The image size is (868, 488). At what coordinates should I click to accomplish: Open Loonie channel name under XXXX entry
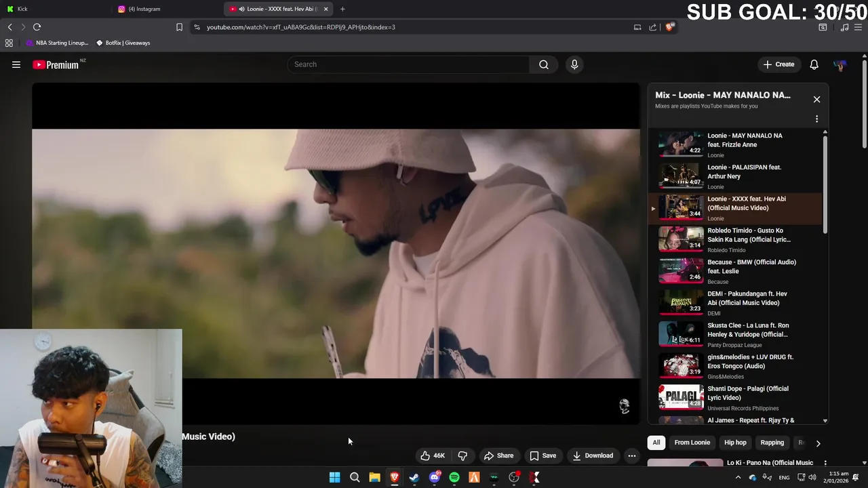click(x=715, y=218)
